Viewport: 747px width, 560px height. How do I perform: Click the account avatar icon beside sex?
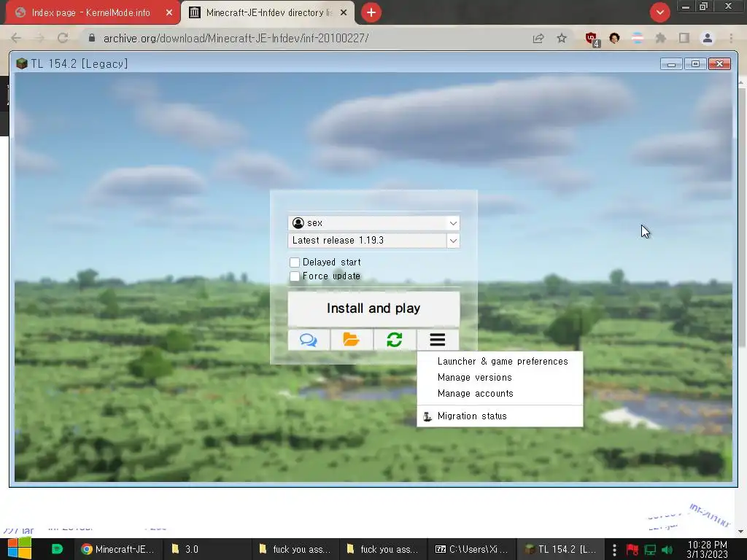(298, 223)
